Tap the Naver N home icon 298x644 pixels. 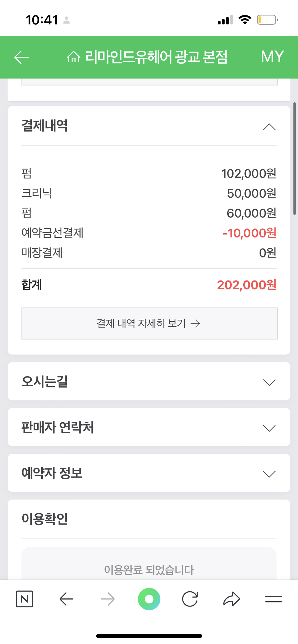(24, 599)
